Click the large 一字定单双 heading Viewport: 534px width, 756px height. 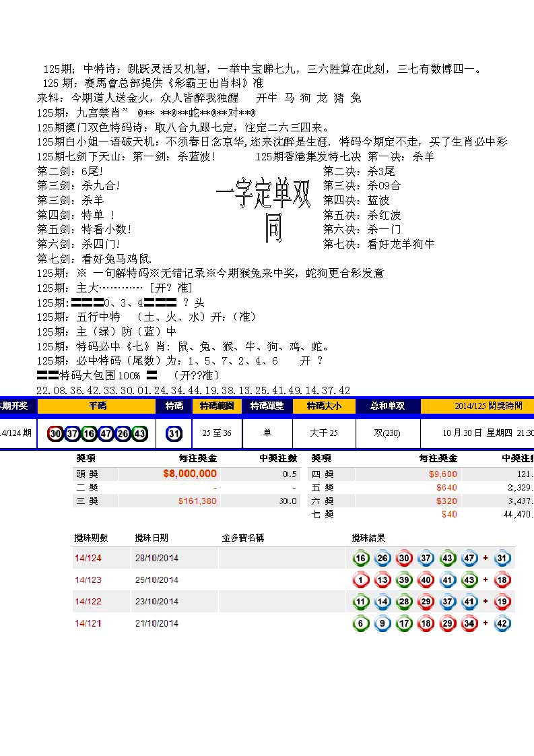point(263,194)
